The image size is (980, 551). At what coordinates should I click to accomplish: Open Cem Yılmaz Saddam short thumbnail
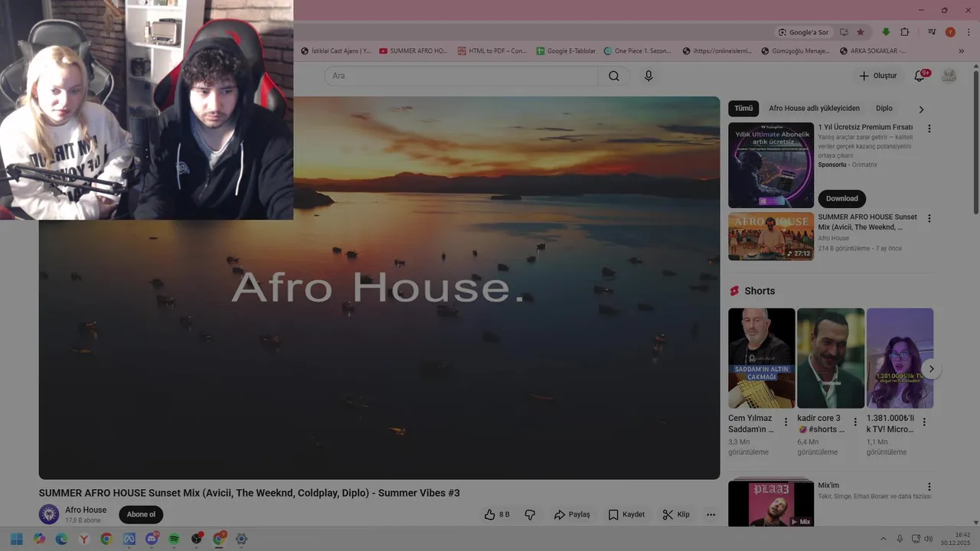761,358
